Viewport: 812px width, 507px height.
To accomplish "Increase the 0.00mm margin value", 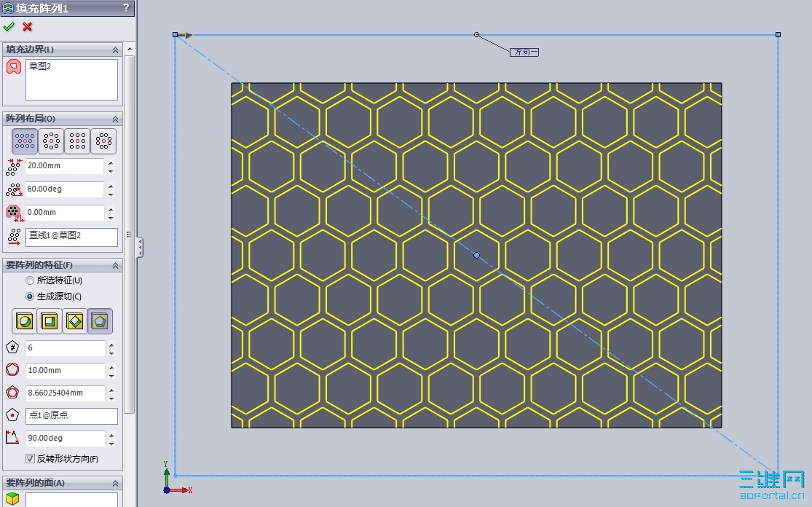I will point(111,209).
